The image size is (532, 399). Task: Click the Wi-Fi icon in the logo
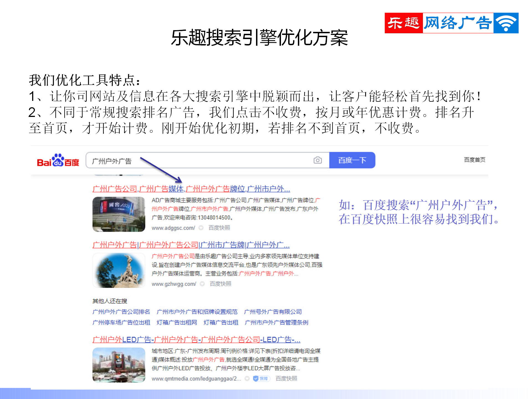pyautogui.click(x=506, y=23)
